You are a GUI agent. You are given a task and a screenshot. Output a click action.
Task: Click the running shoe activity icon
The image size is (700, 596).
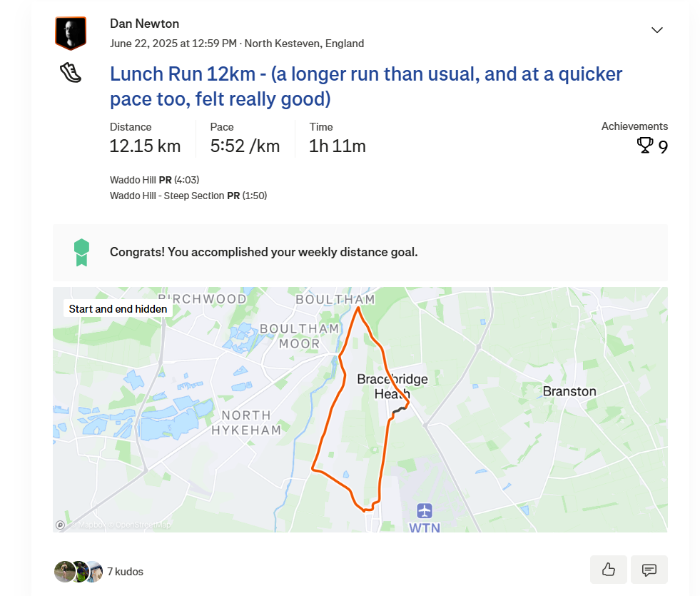[71, 72]
